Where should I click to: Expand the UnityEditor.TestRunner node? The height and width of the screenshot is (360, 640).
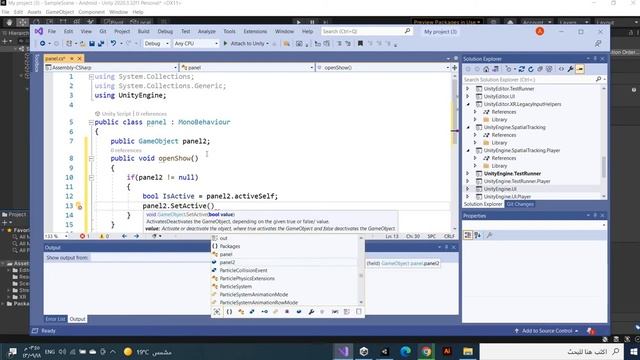pyautogui.click(x=468, y=89)
